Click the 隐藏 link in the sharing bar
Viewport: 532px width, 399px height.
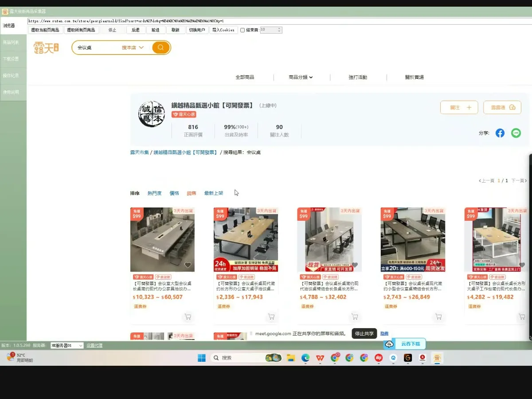[x=384, y=333]
